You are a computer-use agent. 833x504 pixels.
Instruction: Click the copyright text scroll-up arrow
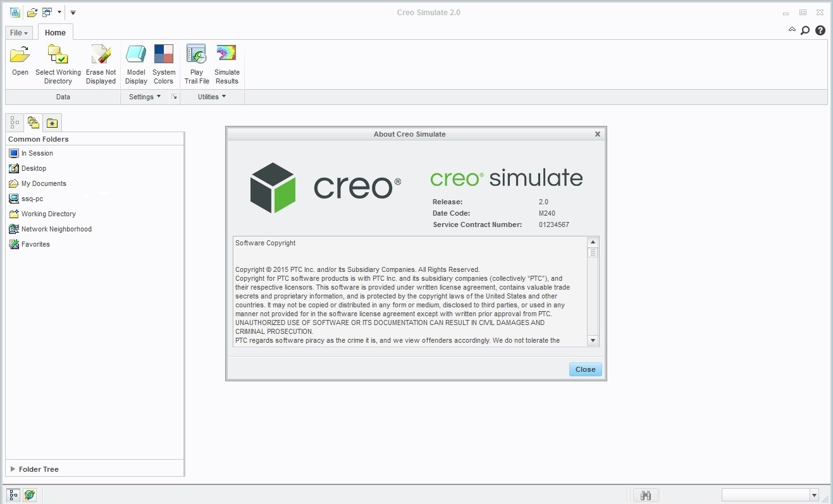pyautogui.click(x=593, y=242)
